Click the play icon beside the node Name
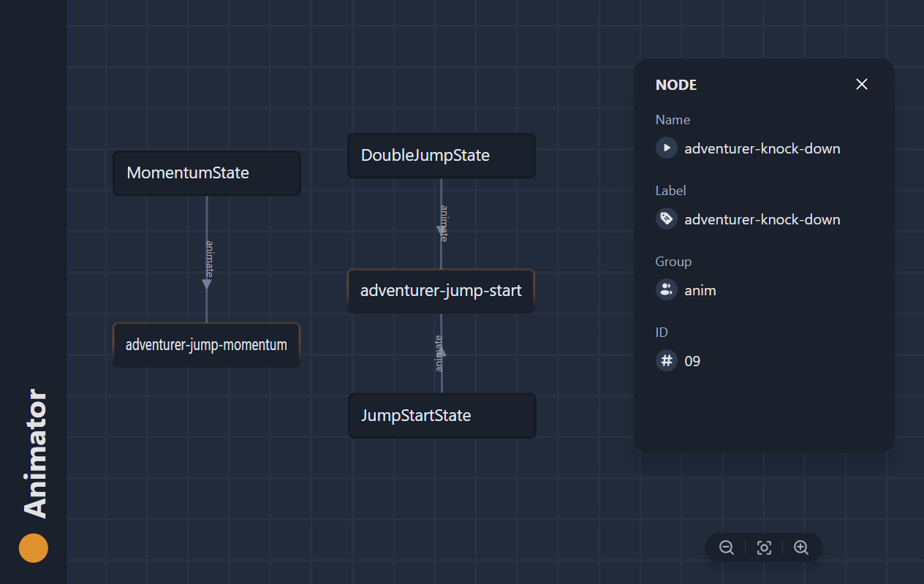This screenshot has height=584, width=924. (666, 148)
